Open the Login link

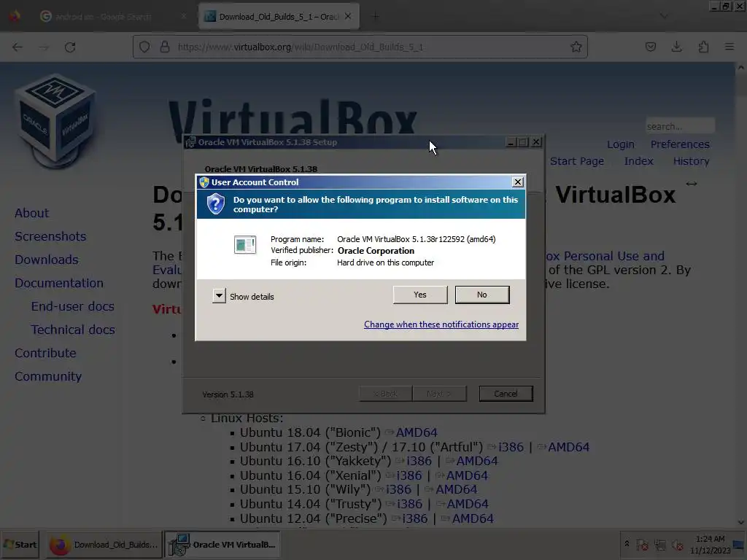point(620,144)
